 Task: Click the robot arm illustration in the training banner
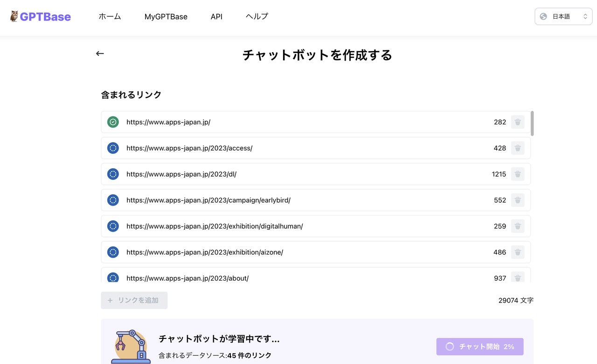click(x=131, y=345)
